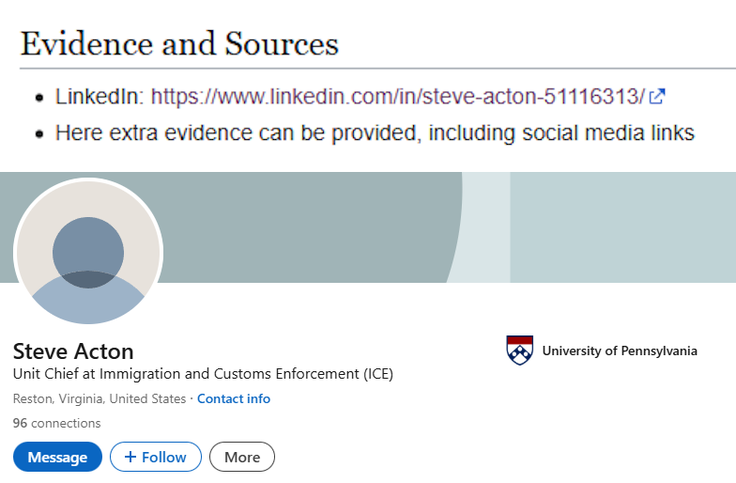Open the LinkedIn profile URL link
The width and height of the screenshot is (736, 483).
[x=397, y=97]
